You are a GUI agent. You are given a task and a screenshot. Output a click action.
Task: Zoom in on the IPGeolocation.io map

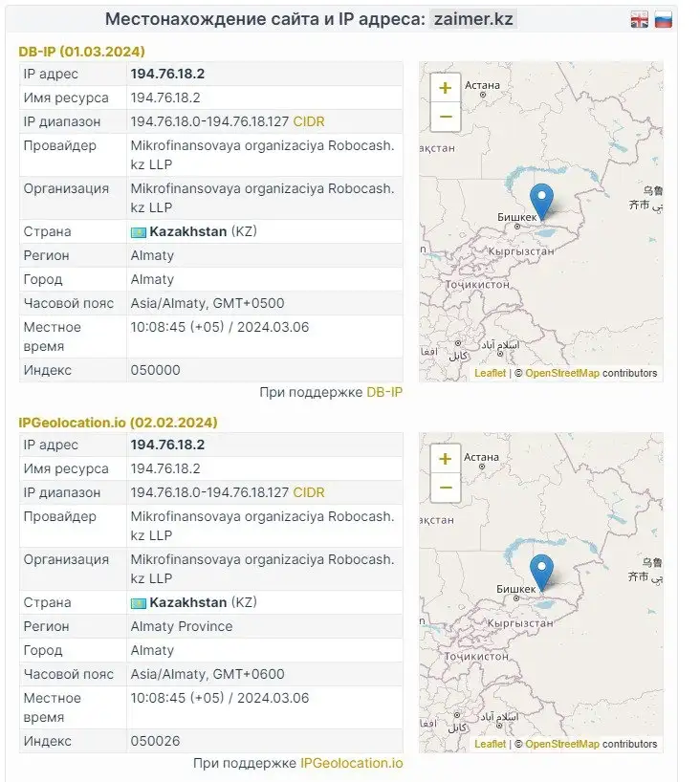(x=445, y=459)
